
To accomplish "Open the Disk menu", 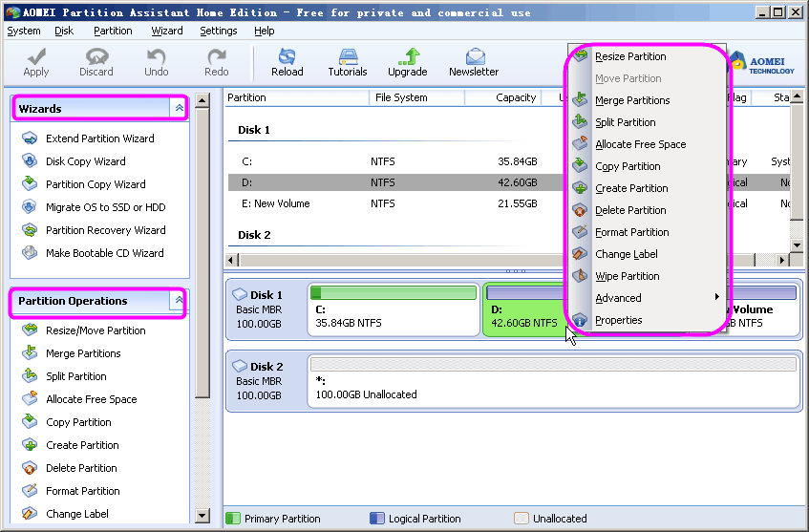I will pos(64,31).
